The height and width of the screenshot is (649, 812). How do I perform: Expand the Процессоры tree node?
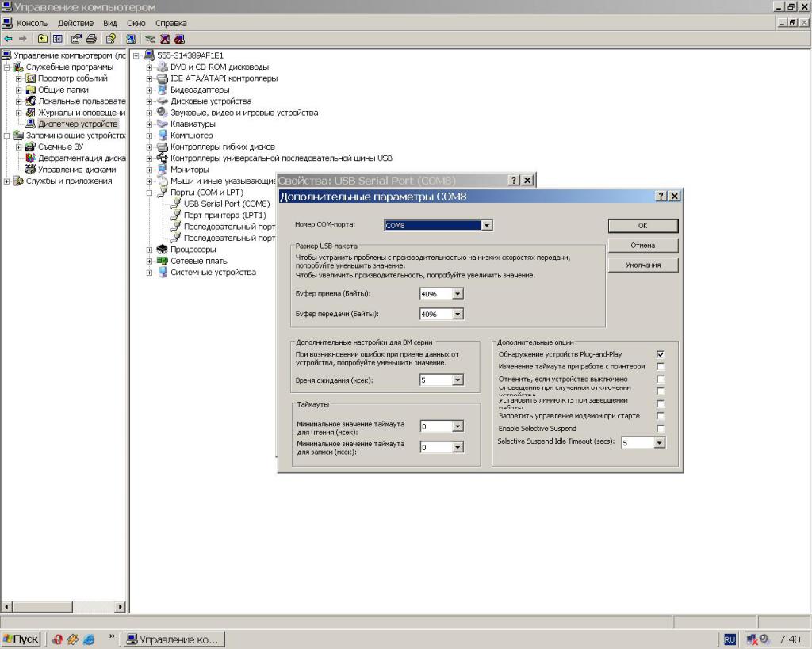(150, 250)
